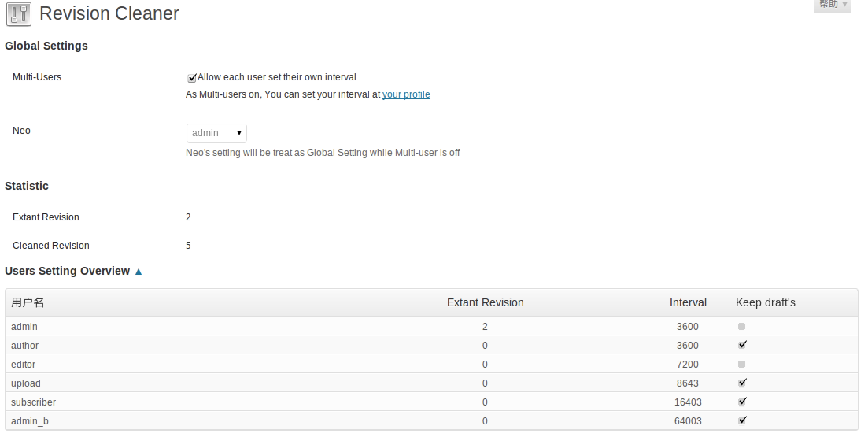The width and height of the screenshot is (868, 437).
Task: Click the 用户名 column header
Action: [x=28, y=302]
